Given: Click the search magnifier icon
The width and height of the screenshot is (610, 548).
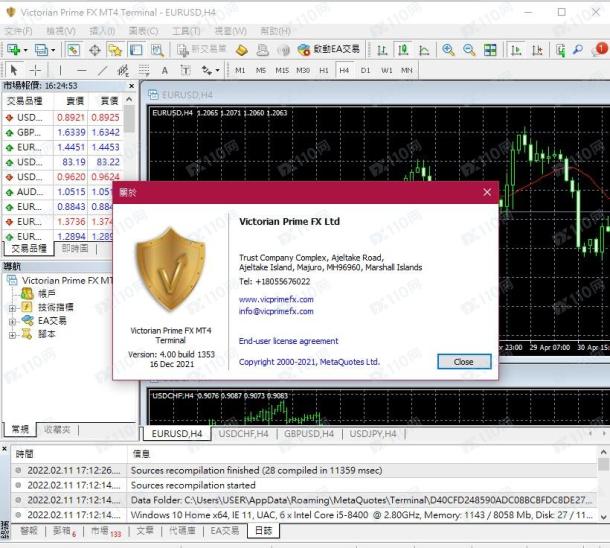Looking at the screenshot, I should pyautogui.click(x=578, y=50).
